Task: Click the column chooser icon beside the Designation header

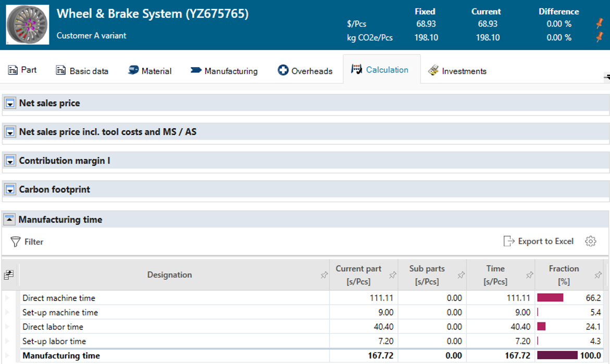Action: click(x=8, y=274)
